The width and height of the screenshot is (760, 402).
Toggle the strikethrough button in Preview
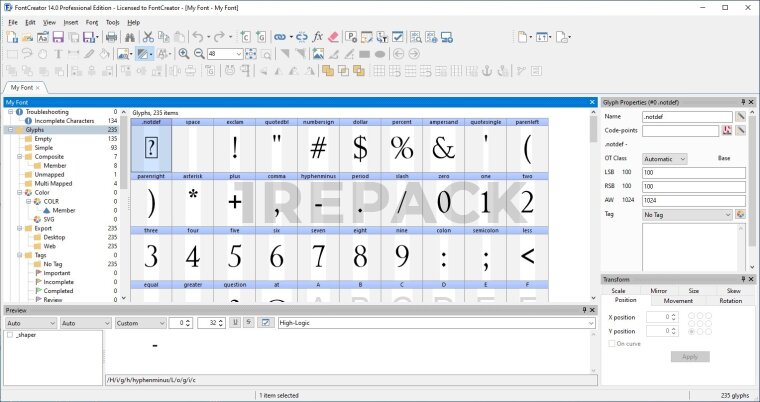click(x=249, y=323)
